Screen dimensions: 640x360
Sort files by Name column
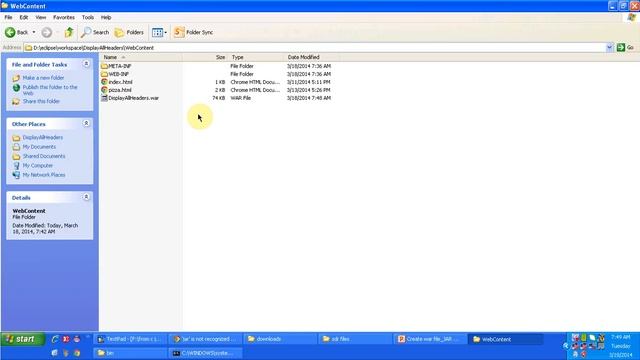tap(141, 58)
